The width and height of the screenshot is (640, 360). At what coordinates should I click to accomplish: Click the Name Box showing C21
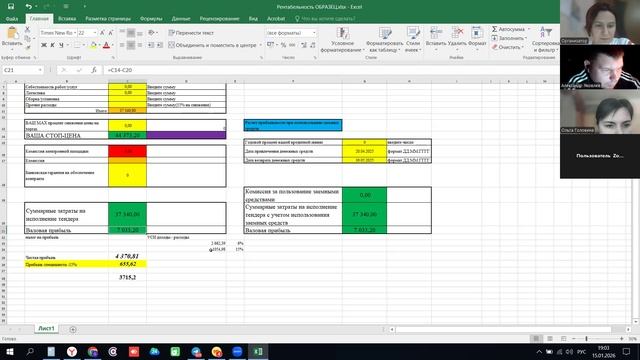click(22, 70)
